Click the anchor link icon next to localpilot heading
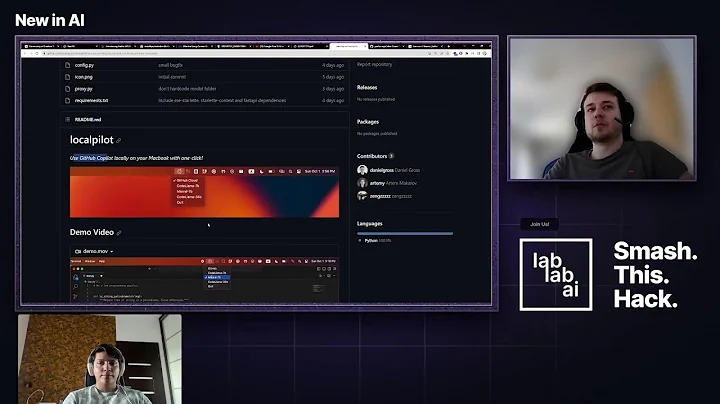Image resolution: width=720 pixels, height=404 pixels. tap(118, 140)
